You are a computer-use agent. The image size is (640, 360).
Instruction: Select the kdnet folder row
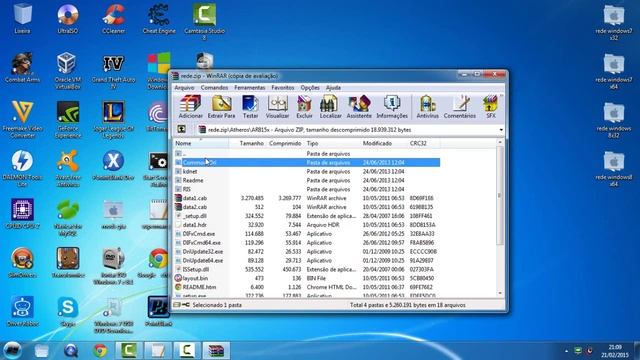(x=307, y=171)
